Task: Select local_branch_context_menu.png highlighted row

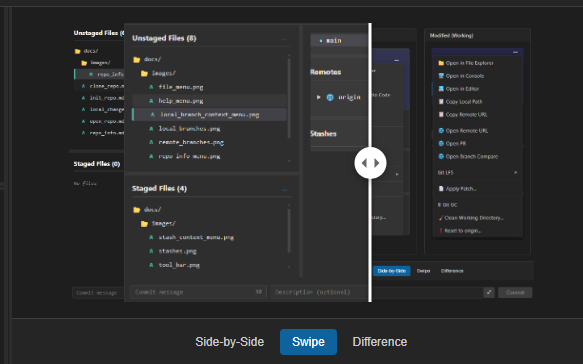Action: pos(209,115)
